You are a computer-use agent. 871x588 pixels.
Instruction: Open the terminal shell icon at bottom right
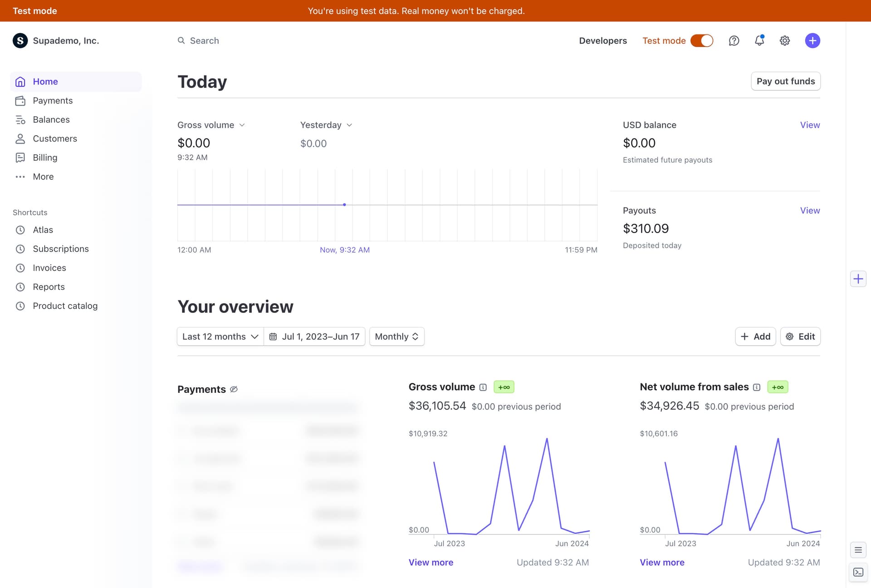(858, 572)
